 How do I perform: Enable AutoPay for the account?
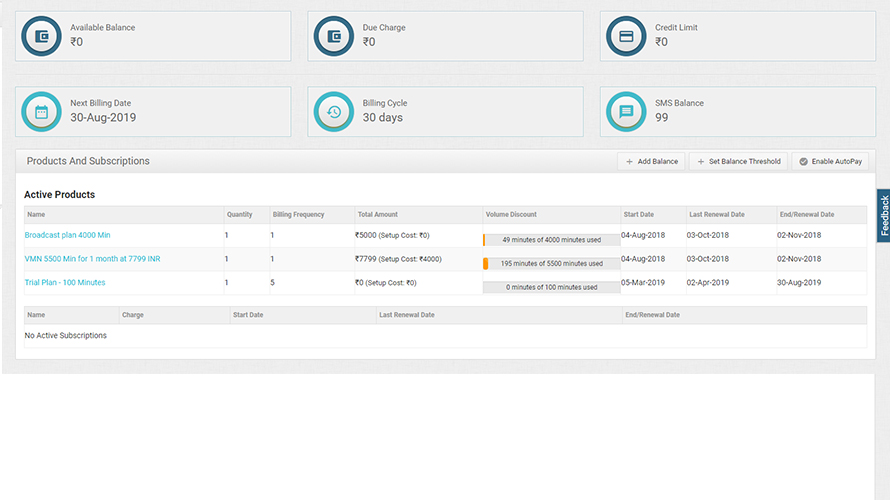830,161
